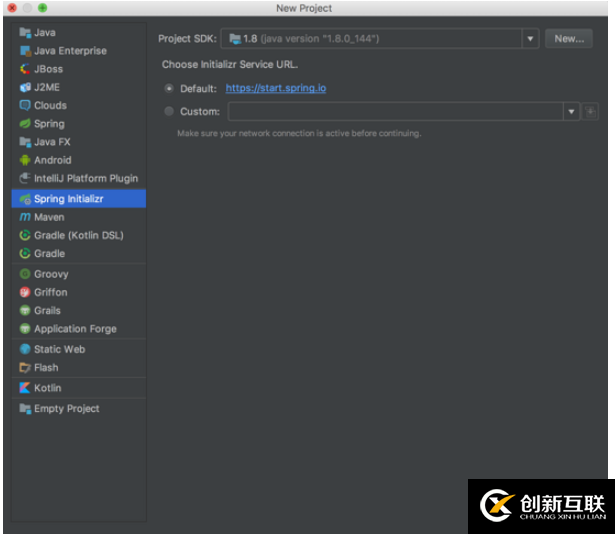Viewport: 615px width, 534px height.
Task: Click the Java FX icon
Action: (25, 142)
